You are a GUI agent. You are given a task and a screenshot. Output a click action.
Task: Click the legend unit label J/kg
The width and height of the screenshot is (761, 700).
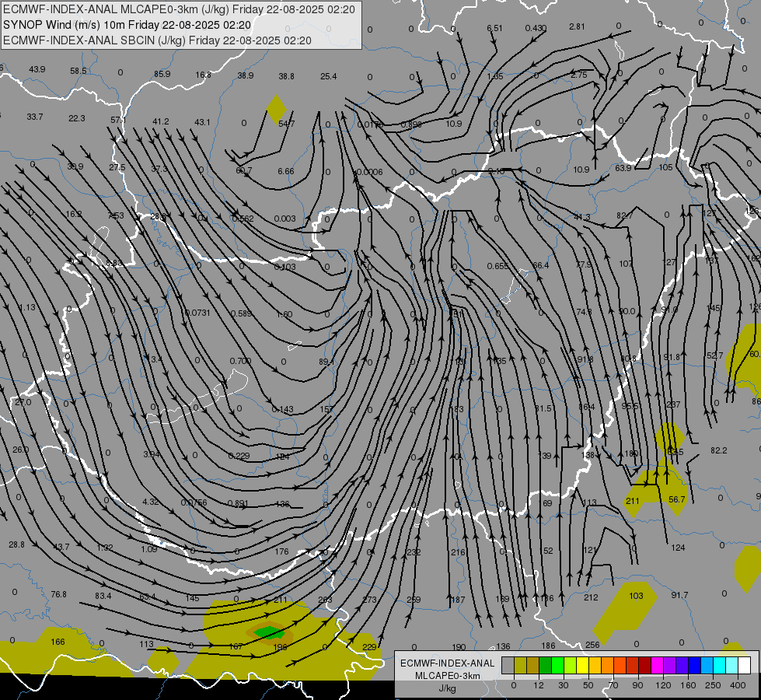tap(447, 688)
